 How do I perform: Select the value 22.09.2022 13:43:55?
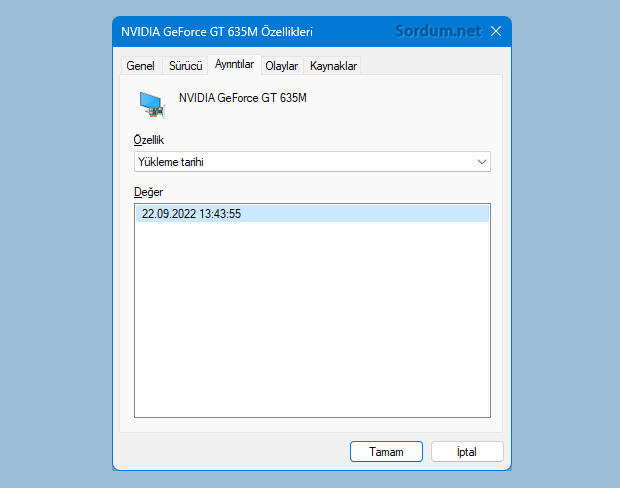[x=312, y=214]
